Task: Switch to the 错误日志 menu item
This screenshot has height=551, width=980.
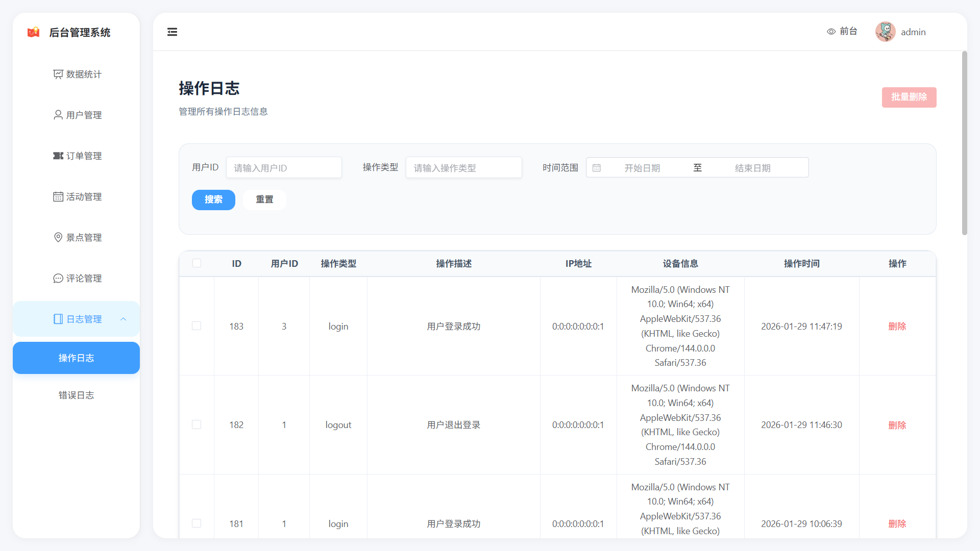Action: click(76, 395)
